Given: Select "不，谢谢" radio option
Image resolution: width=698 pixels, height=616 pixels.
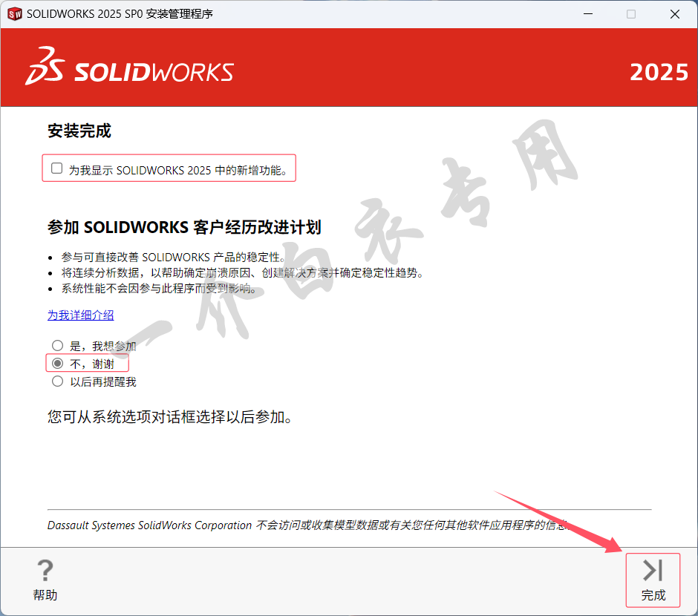Looking at the screenshot, I should click(x=57, y=364).
